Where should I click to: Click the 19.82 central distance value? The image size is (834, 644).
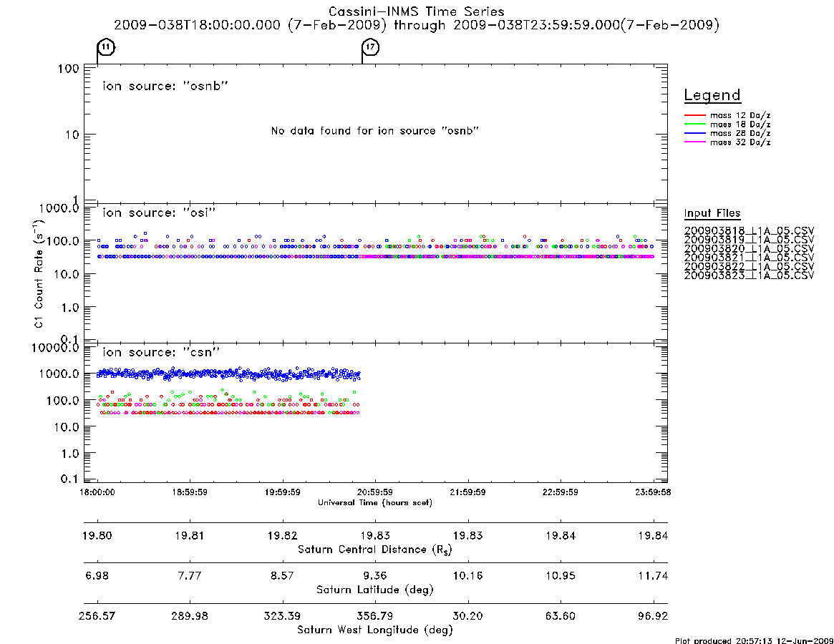283,535
